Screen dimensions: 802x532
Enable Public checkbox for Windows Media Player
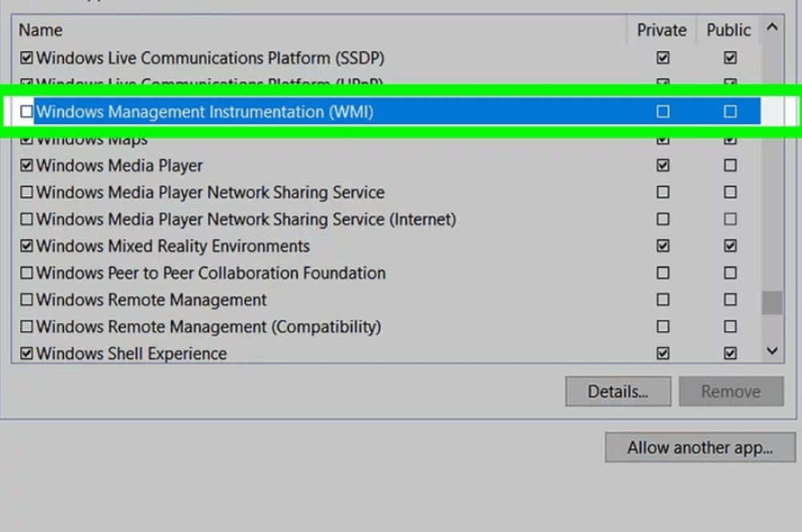pos(731,166)
